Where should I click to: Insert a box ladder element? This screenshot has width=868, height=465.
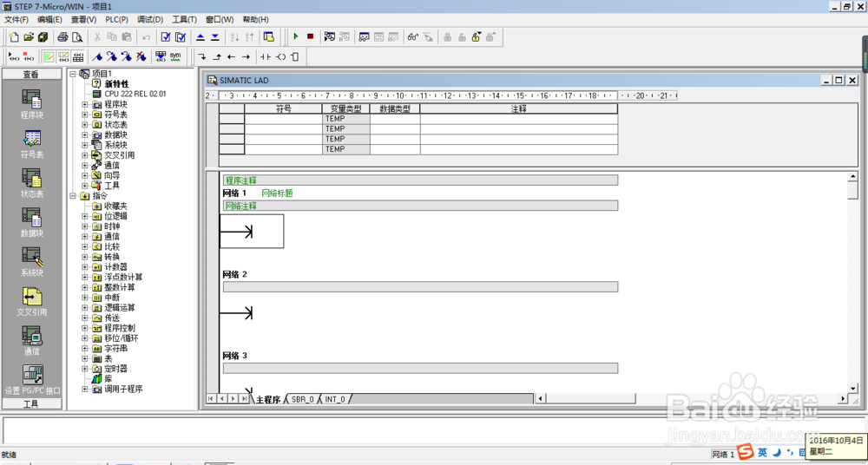[294, 56]
